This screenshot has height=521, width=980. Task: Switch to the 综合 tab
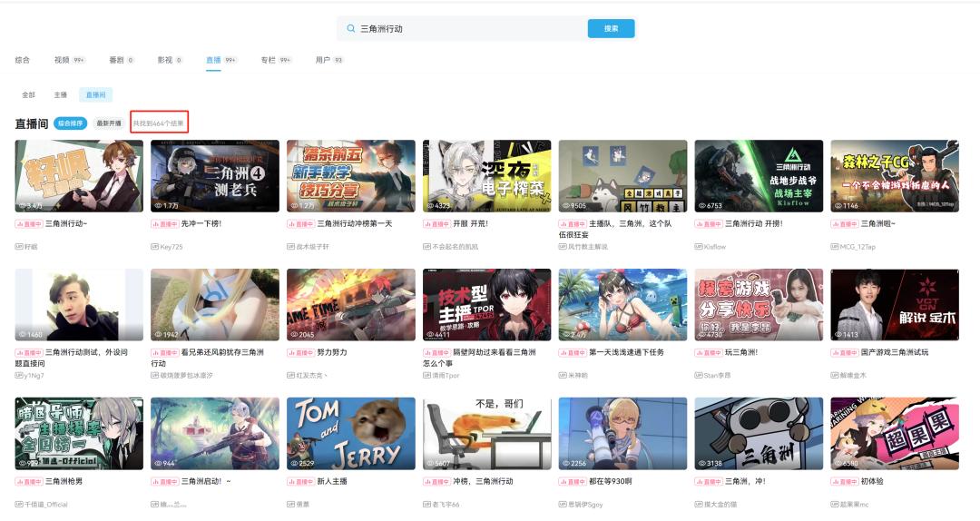23,60
